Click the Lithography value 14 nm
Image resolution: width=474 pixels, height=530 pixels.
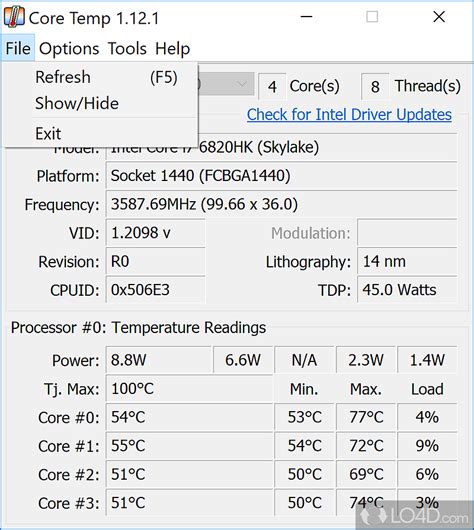pos(407,261)
